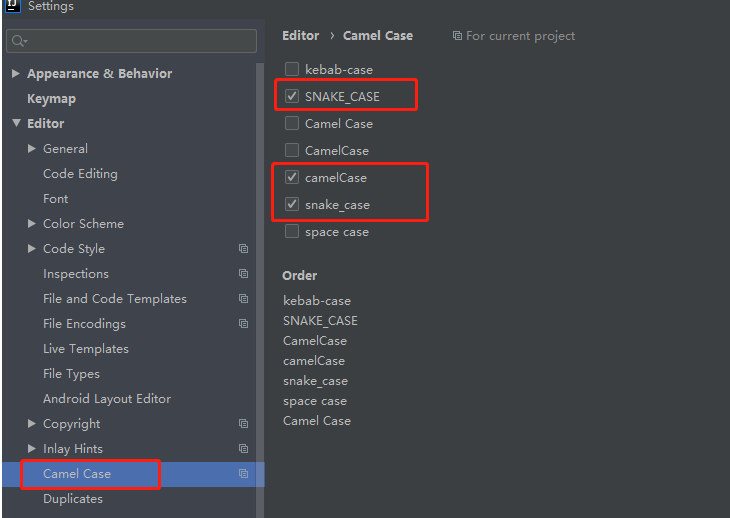The image size is (730, 518).
Task: Expand the Color Scheme node
Action: 32,223
